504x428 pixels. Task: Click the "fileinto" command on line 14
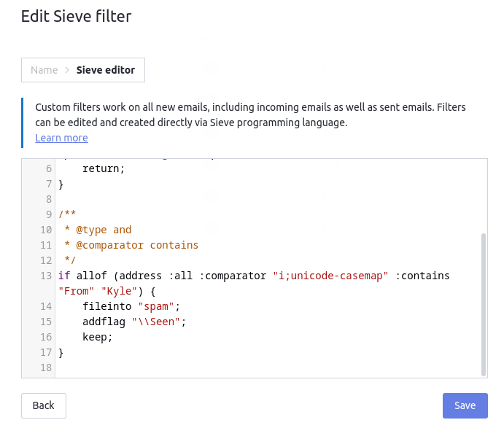click(107, 306)
